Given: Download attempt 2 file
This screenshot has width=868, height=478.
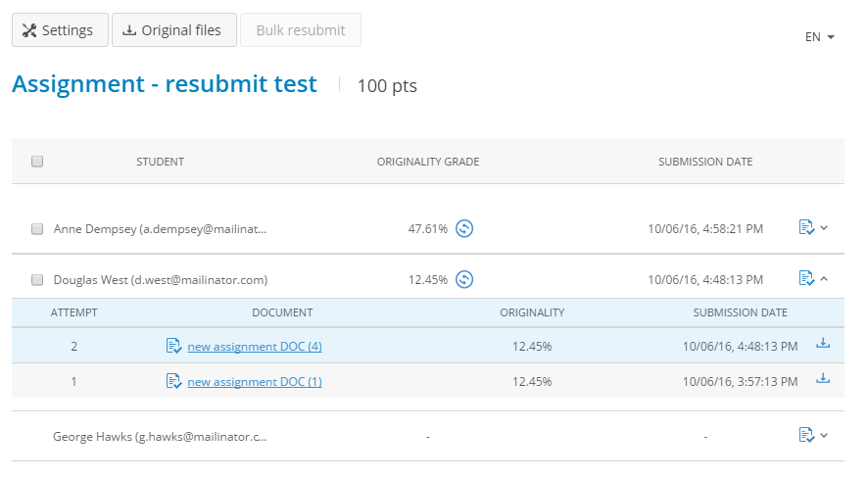Looking at the screenshot, I should click(823, 343).
